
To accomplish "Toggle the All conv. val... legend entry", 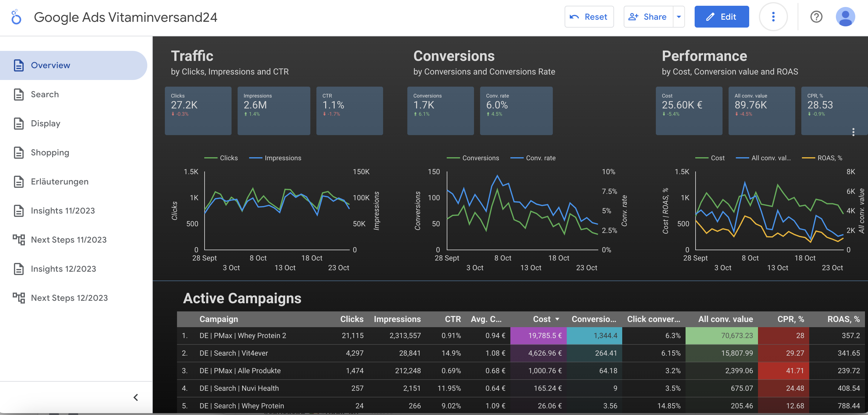I will [x=763, y=158].
